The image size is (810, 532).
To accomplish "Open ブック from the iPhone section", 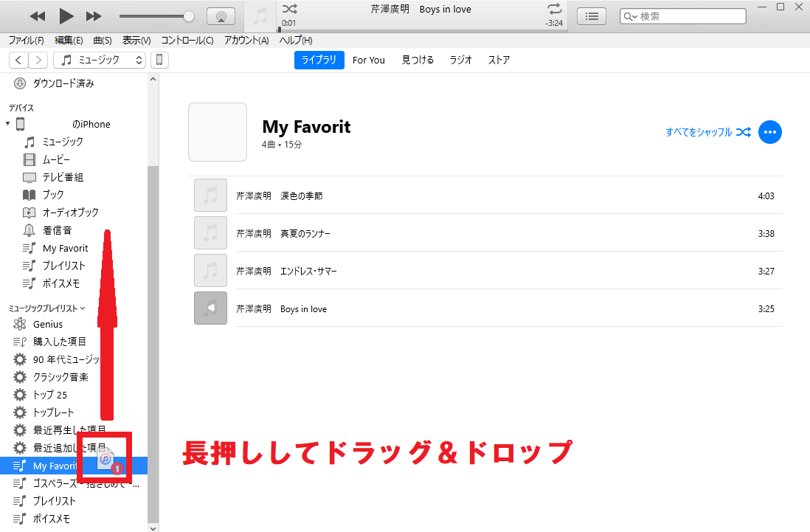I will [48, 195].
